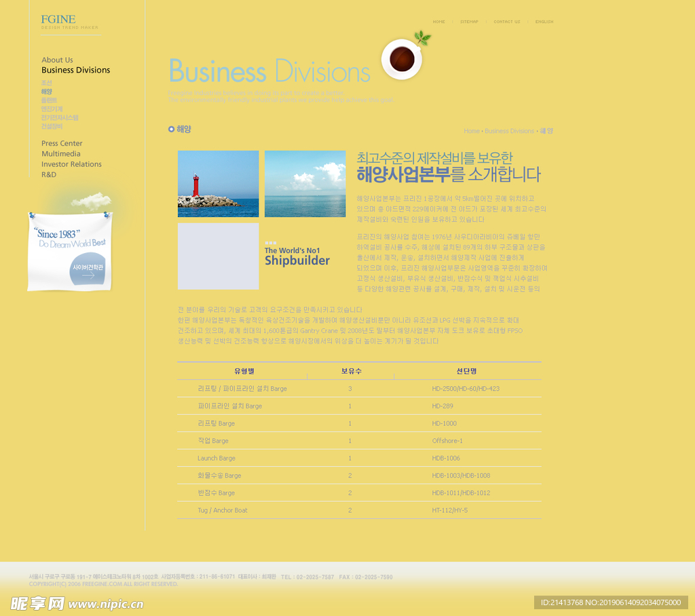Select 엔진기계 submenu item
Viewport: 695px width, 616px height.
coord(52,109)
